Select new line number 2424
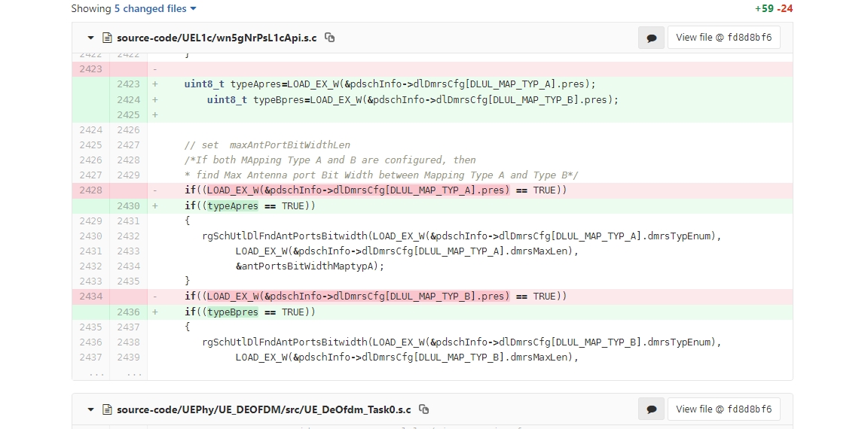Screen dimensions: 868x429 128,100
